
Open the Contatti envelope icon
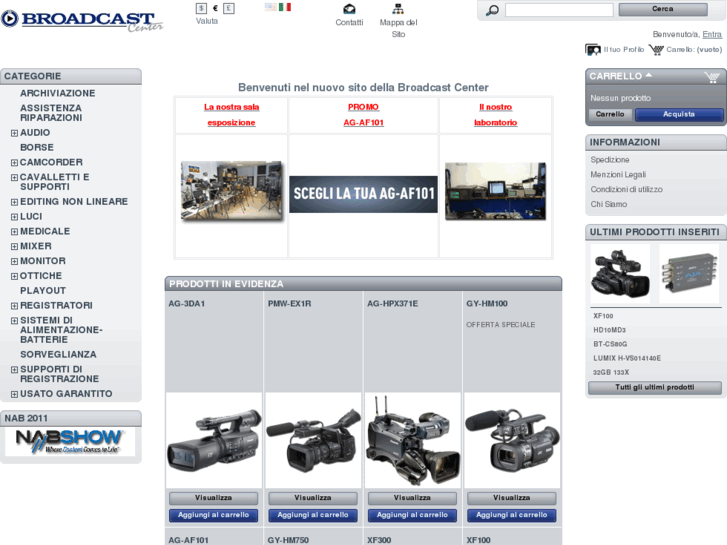(x=349, y=9)
